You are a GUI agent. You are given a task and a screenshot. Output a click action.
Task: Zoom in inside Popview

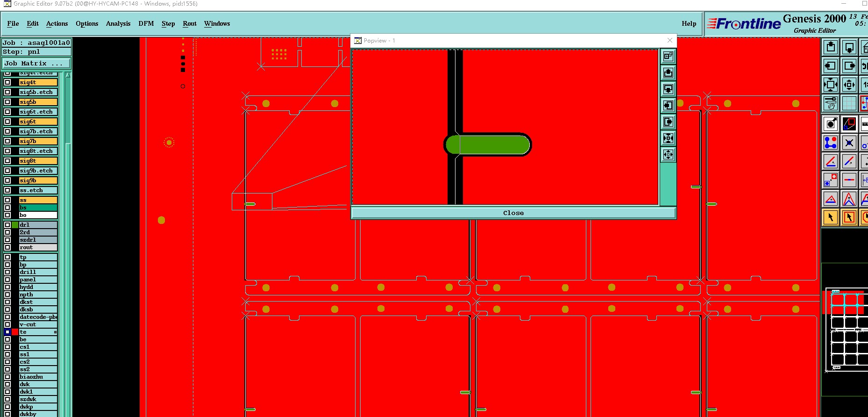[x=669, y=138]
